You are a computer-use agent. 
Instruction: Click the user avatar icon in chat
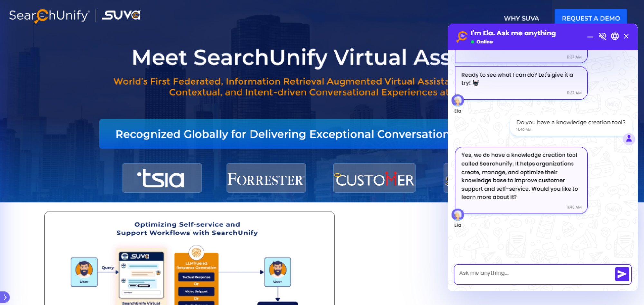[x=629, y=139]
